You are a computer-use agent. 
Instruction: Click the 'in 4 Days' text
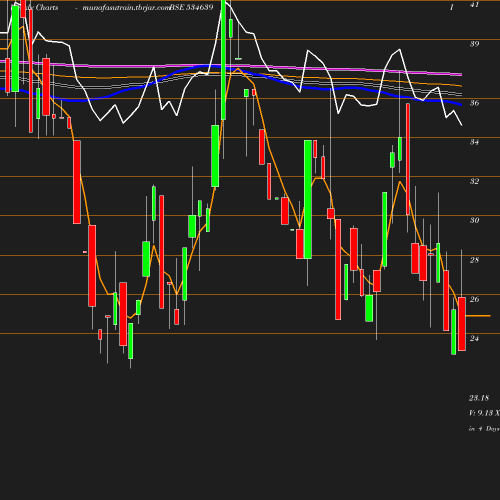pos(484,429)
